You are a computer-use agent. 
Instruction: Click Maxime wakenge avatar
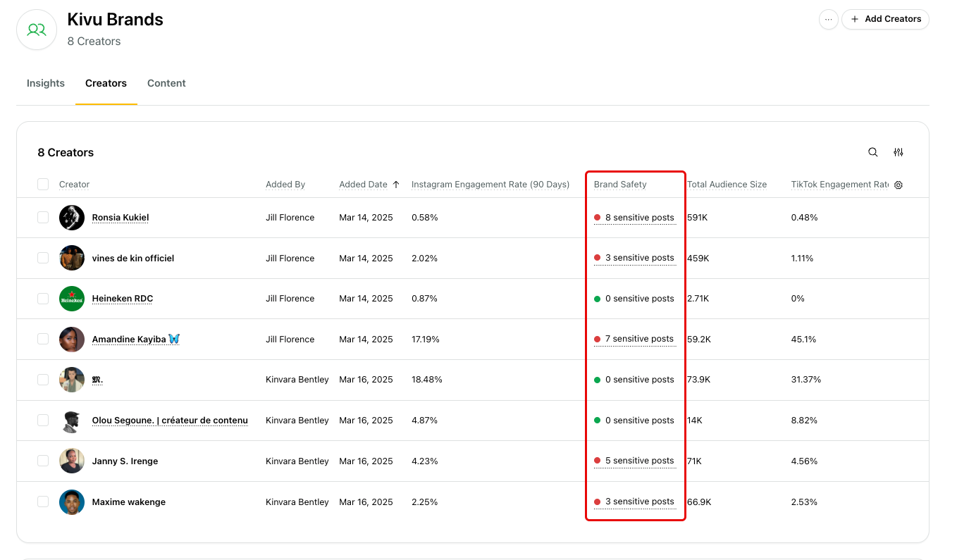pos(72,502)
